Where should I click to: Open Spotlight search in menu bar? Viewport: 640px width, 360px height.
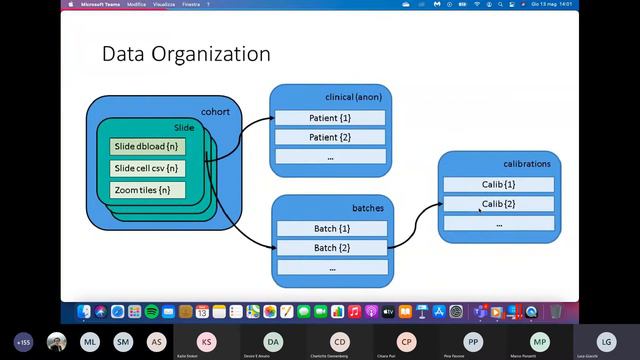pos(500,4)
